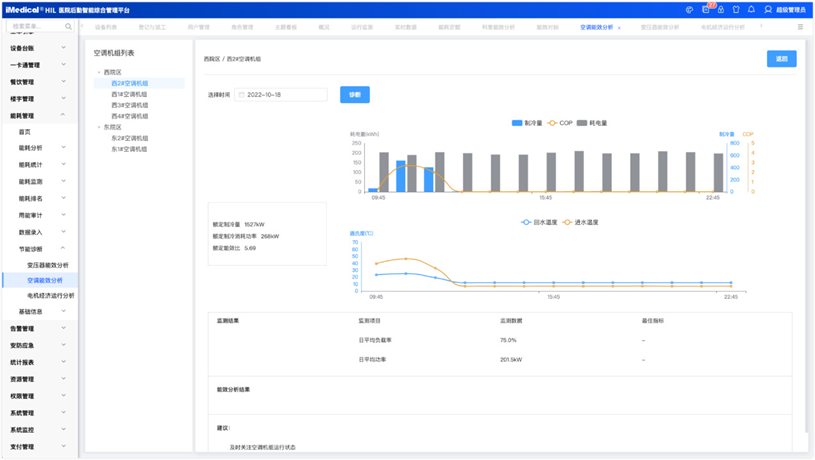Toggle the 制冷量 legend in chart
Screen dimensions: 815x460
[x=527, y=123]
